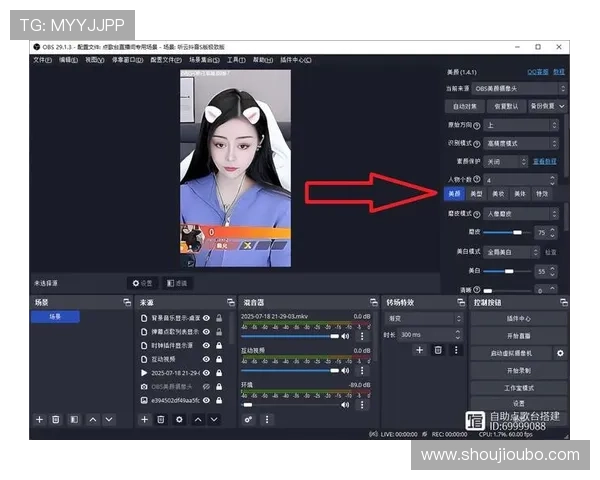
Task: Toggle visibility of 互动视频 source
Action: coord(206,358)
